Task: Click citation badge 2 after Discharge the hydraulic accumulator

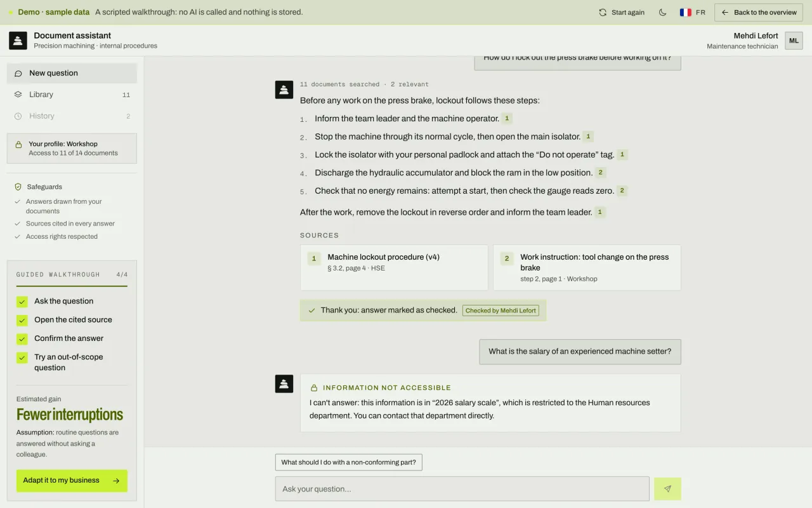Action: (600, 172)
